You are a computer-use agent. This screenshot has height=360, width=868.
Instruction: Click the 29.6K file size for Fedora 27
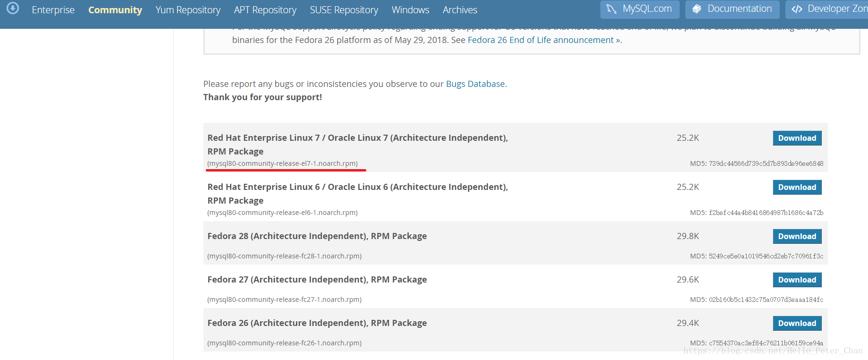[x=688, y=280]
